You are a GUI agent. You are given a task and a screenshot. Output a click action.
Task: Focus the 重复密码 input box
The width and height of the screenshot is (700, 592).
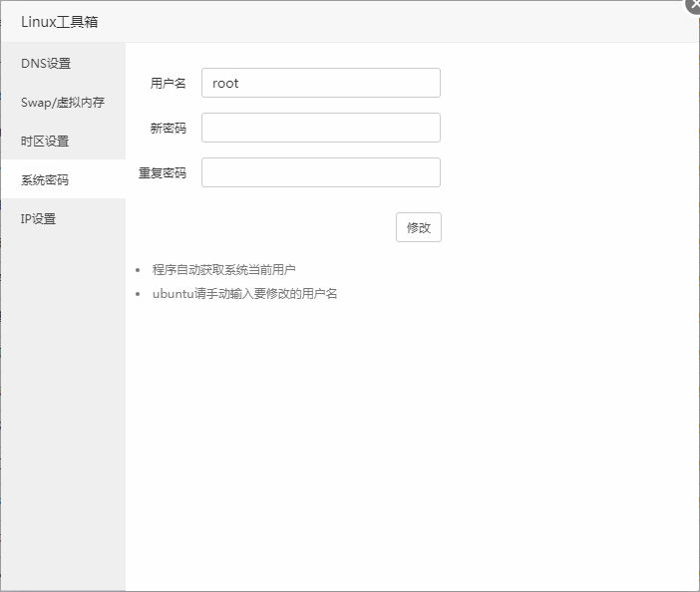(320, 172)
